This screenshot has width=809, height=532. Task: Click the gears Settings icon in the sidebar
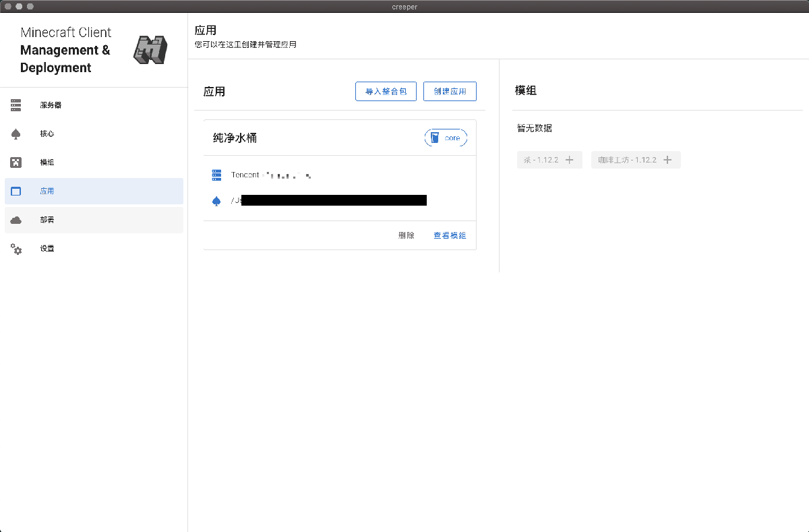pos(16,249)
